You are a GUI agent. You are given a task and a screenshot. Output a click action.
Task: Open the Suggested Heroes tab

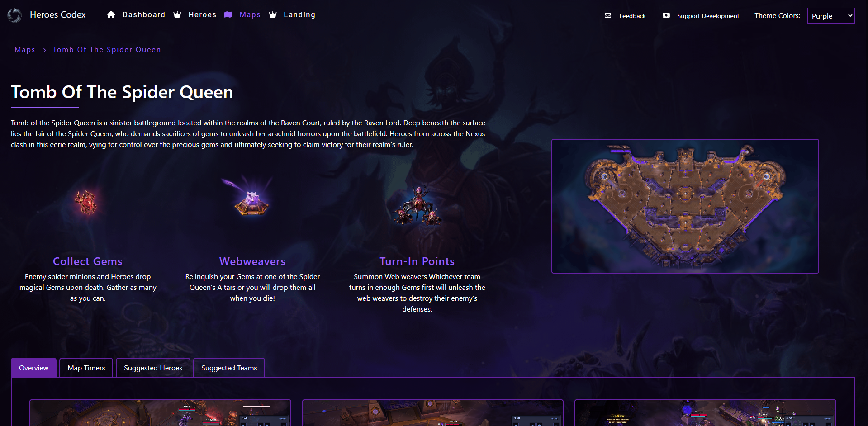pyautogui.click(x=153, y=368)
